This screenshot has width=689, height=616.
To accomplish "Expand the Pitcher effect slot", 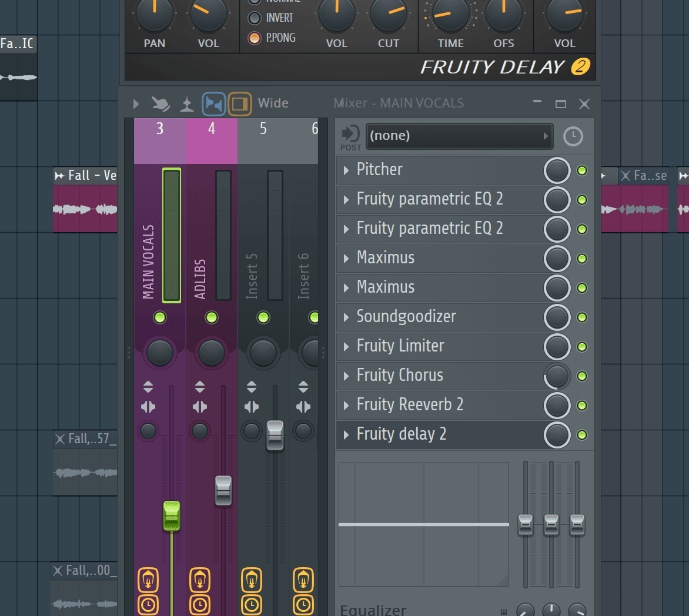I will tap(346, 170).
